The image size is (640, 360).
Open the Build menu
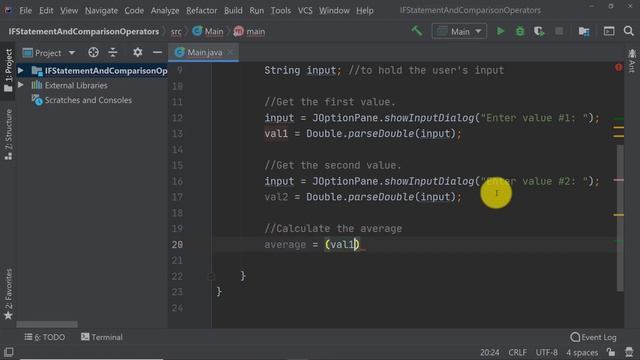[x=233, y=10]
